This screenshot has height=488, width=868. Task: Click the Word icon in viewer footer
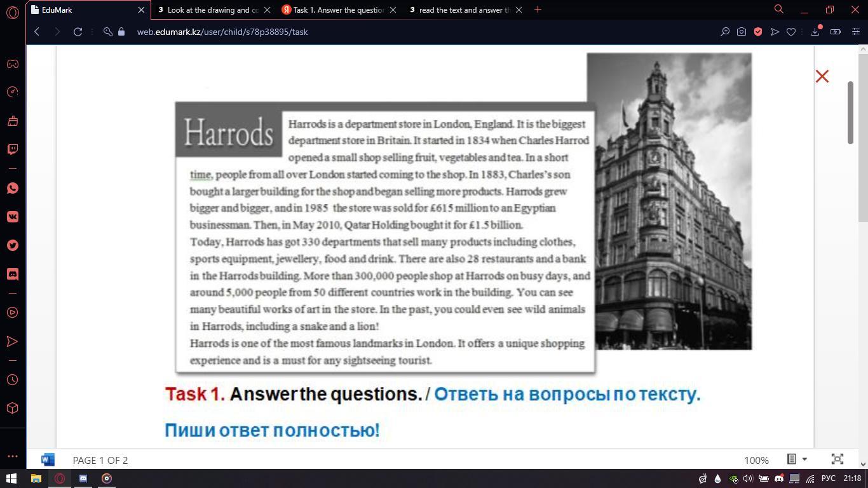point(48,459)
